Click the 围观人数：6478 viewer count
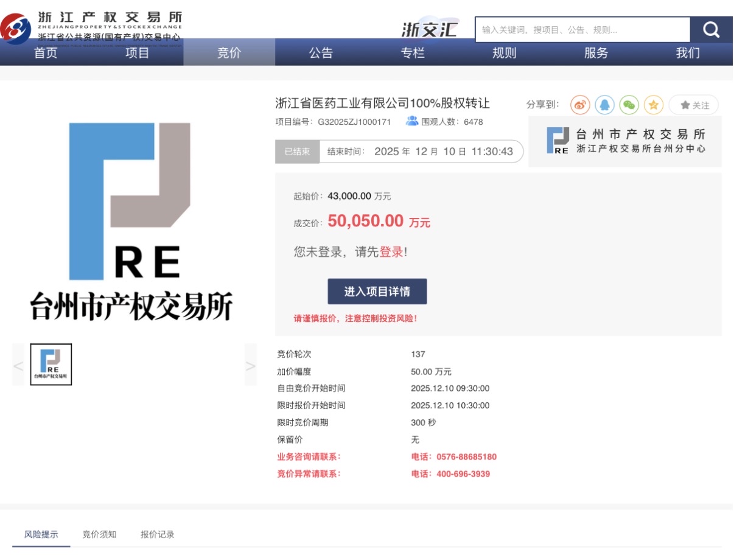Image resolution: width=734 pixels, height=560 pixels. [x=452, y=122]
